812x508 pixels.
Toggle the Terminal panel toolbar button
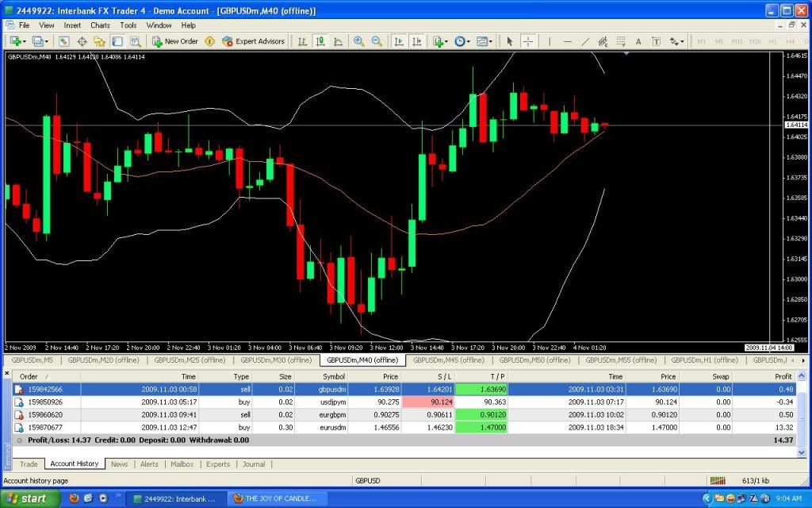pyautogui.click(x=117, y=41)
